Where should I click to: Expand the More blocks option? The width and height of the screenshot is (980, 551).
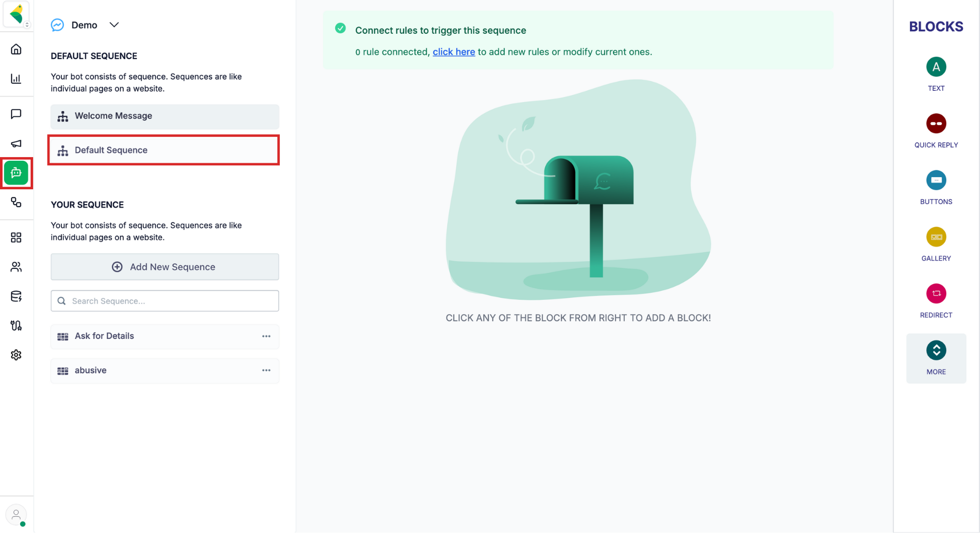click(936, 358)
